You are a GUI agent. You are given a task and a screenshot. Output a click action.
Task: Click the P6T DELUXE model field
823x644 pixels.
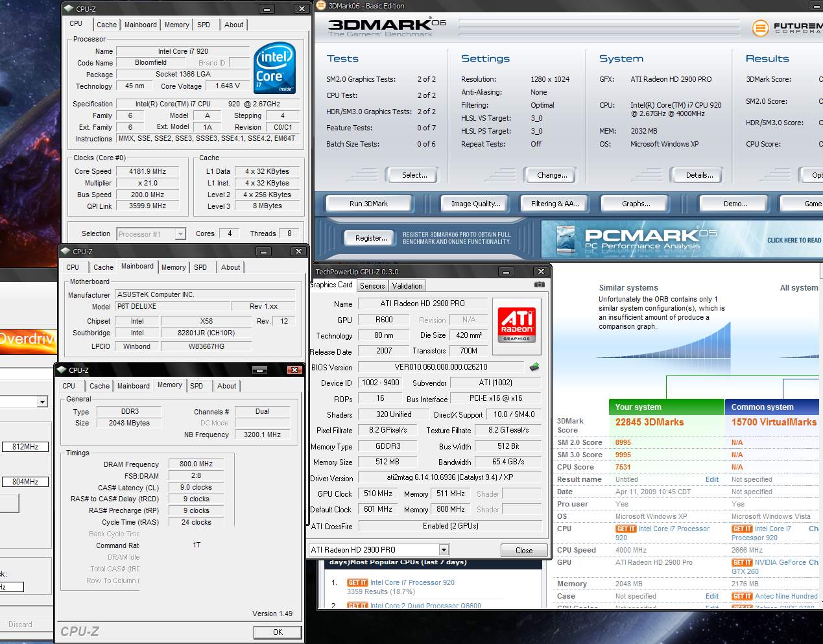[x=172, y=306]
